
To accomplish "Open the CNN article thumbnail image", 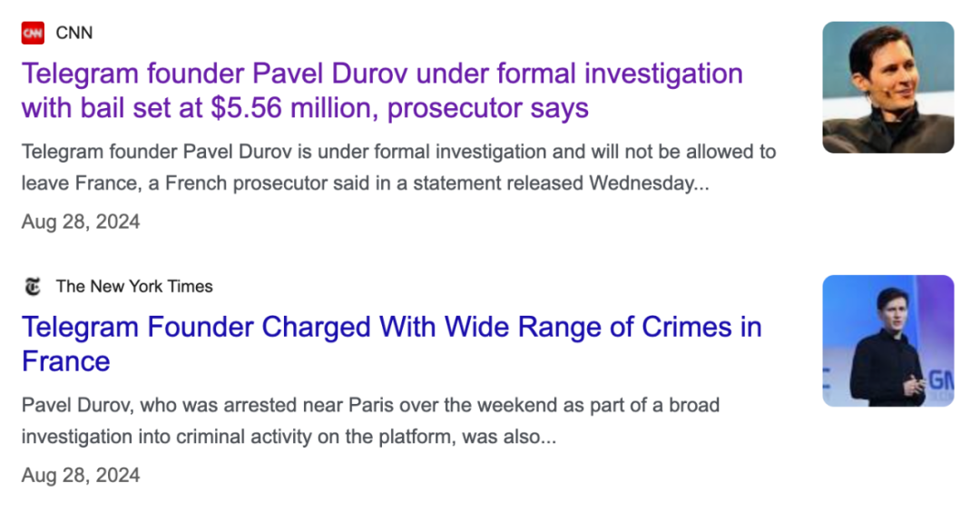I will click(x=888, y=87).
